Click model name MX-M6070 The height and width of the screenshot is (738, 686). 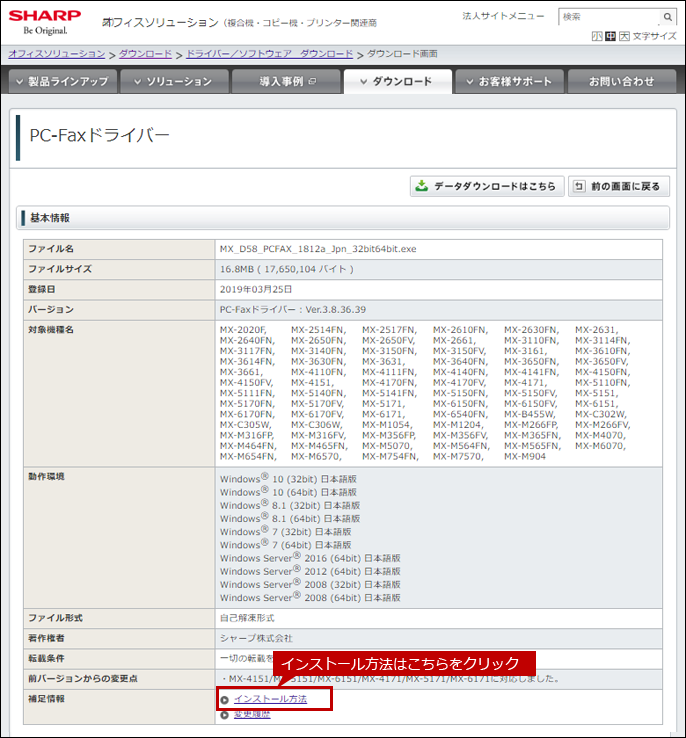[x=600, y=446]
